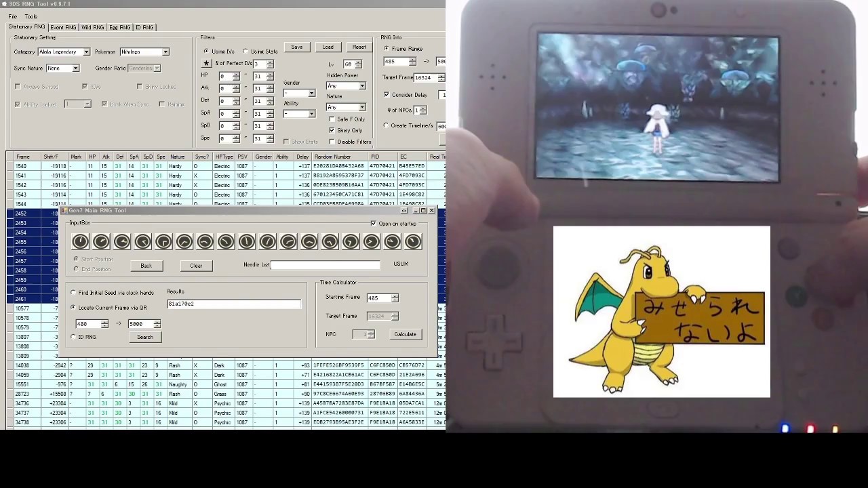Click the ninth clock needle button
Screen dimensions: 868x488
pos(247,242)
